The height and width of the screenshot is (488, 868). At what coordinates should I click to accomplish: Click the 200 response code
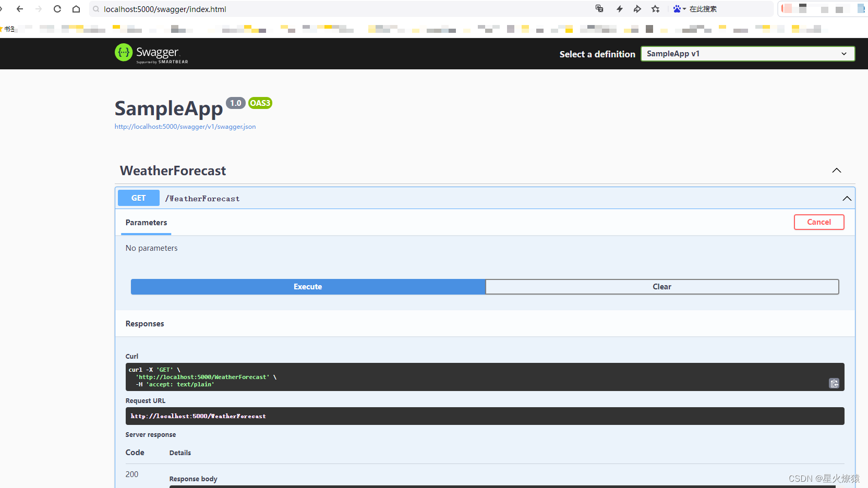132,474
